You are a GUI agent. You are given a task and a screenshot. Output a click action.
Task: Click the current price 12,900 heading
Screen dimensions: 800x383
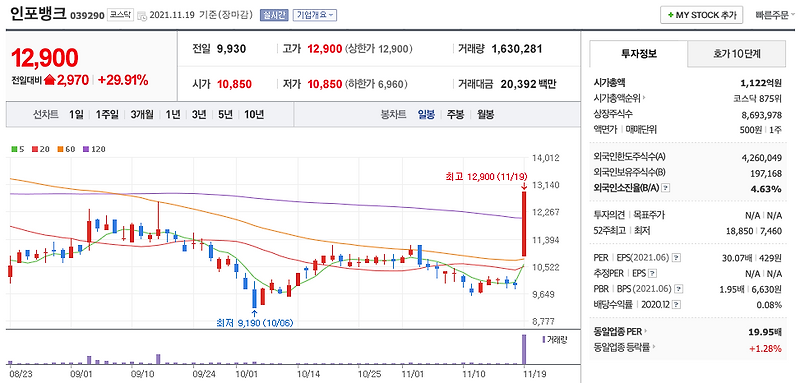point(44,58)
